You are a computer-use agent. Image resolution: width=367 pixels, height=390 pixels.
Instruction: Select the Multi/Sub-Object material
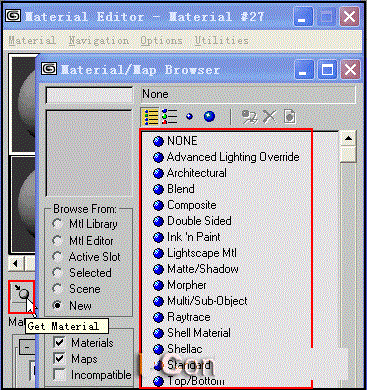click(x=200, y=301)
